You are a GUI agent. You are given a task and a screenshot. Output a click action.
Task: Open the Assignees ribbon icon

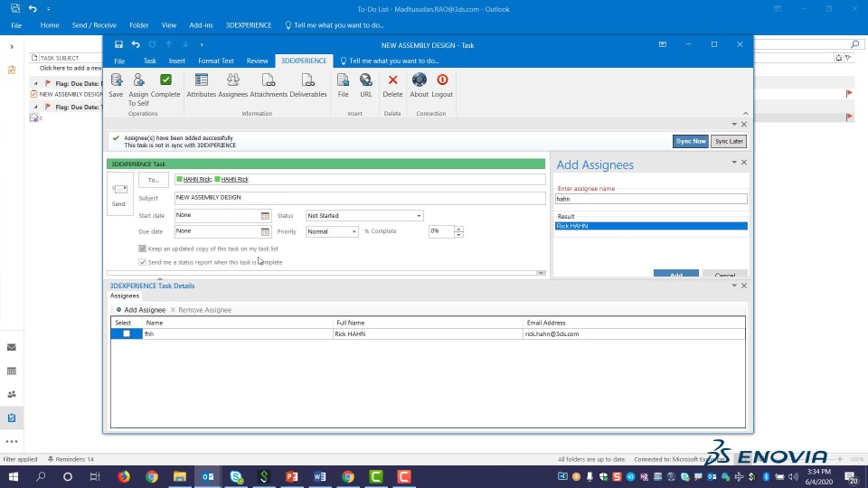[232, 81]
